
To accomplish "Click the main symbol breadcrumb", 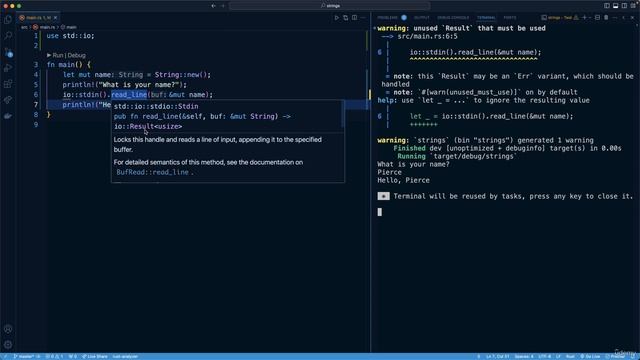I will (x=69, y=27).
